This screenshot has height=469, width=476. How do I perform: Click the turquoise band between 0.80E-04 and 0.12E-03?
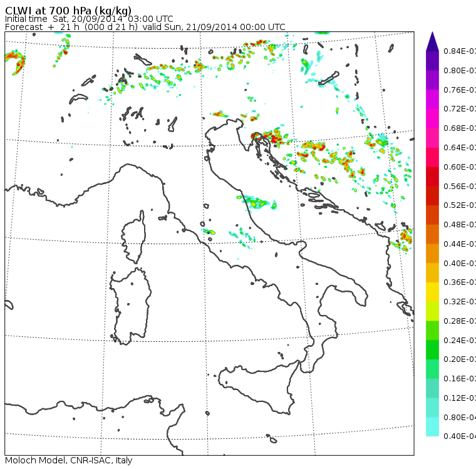(432, 408)
